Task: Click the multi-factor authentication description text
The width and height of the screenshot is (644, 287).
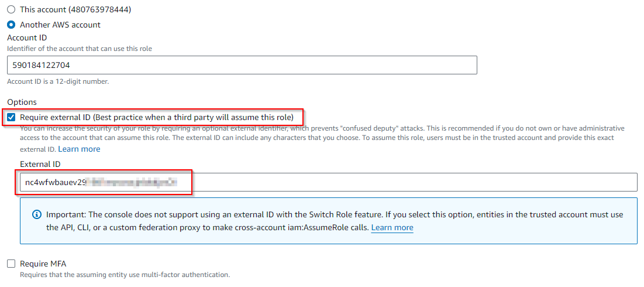Action: [x=125, y=275]
